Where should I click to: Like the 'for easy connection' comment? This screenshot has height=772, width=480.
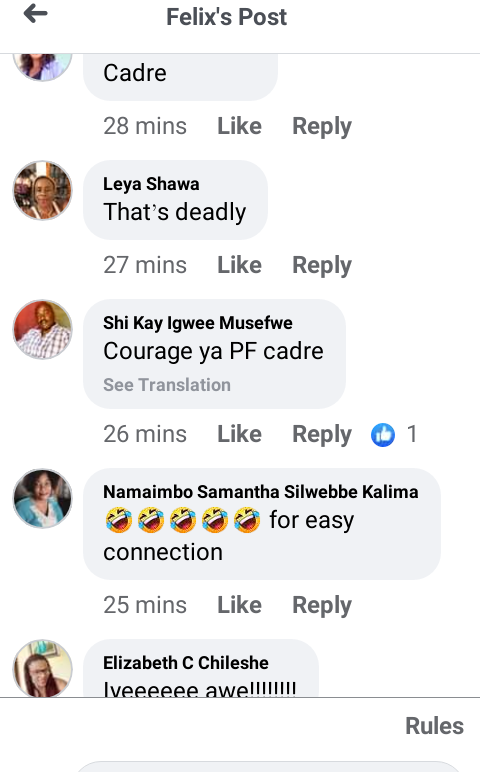(x=239, y=605)
